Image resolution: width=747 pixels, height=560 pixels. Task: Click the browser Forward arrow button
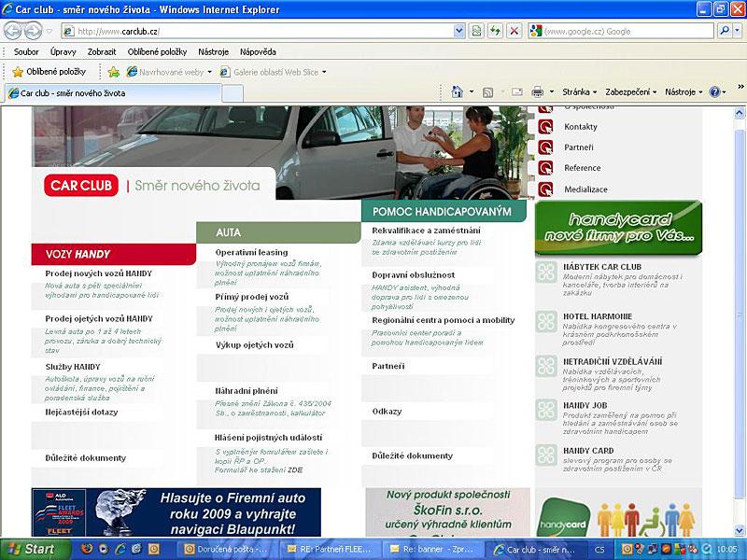(33, 32)
